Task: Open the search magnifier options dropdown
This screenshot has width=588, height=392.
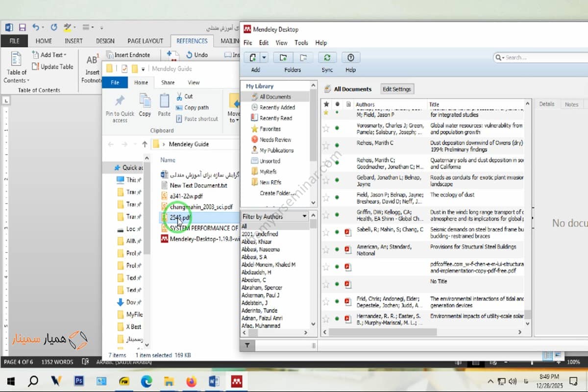Action: 499,57
